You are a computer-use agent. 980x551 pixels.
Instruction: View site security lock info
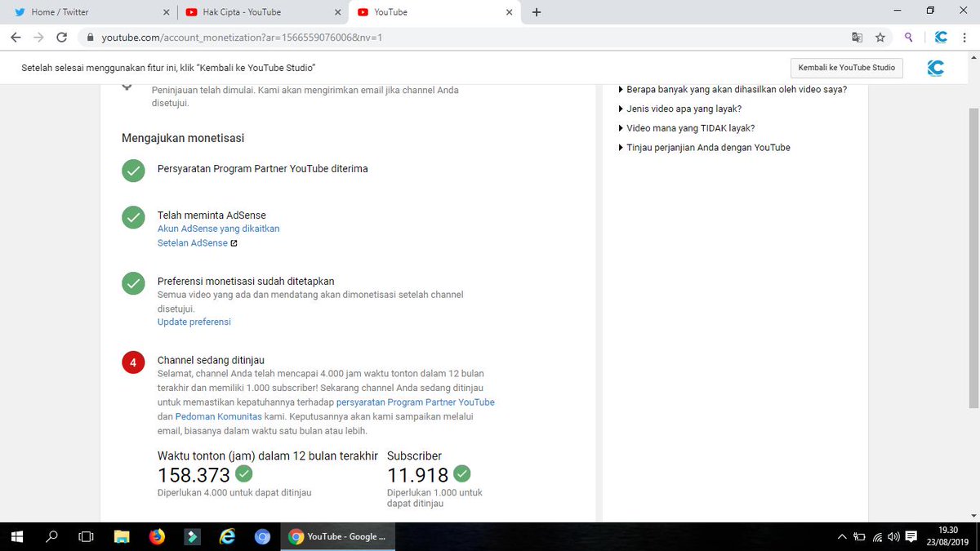pos(90,38)
